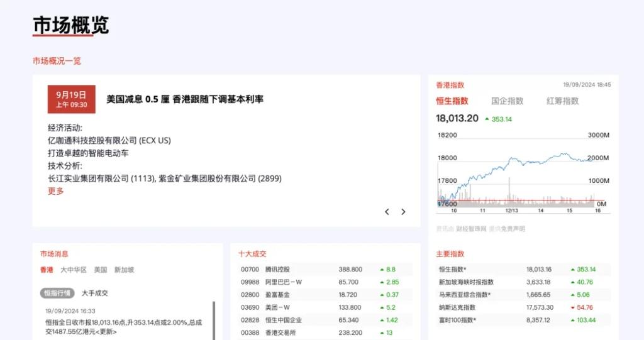Open headline 美国减息 0.5 厘 香港跟随下调基本利率

pyautogui.click(x=185, y=99)
